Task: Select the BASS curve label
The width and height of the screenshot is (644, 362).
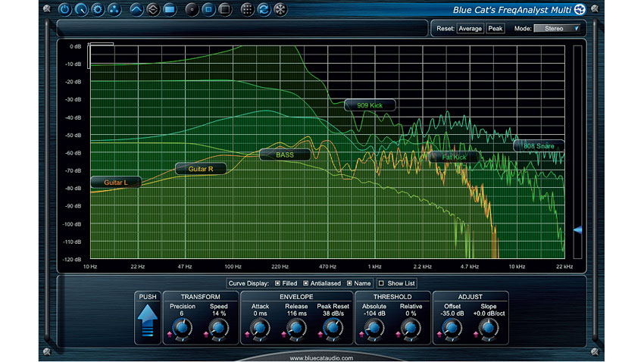Action: tap(285, 154)
